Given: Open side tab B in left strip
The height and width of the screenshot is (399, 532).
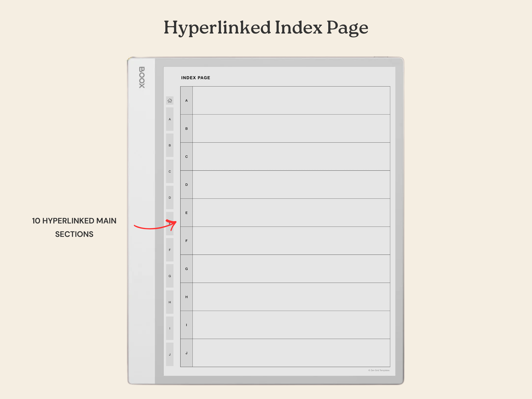Looking at the screenshot, I should click(x=170, y=145).
